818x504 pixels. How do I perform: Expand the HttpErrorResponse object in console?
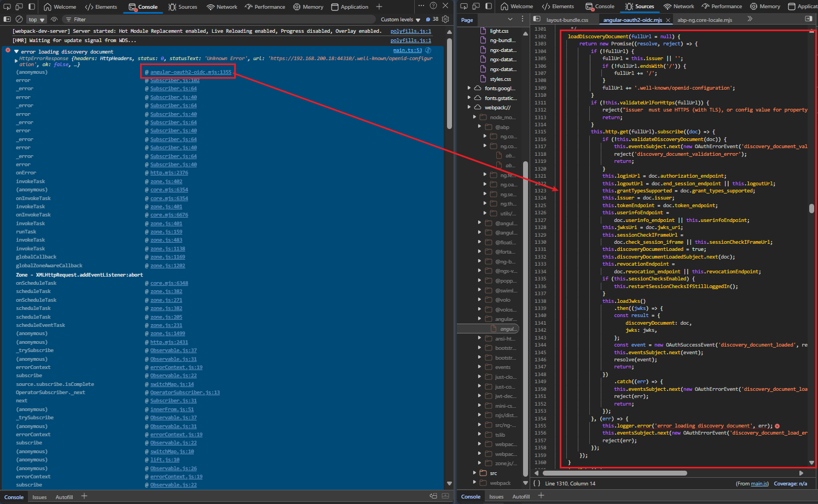click(16, 60)
